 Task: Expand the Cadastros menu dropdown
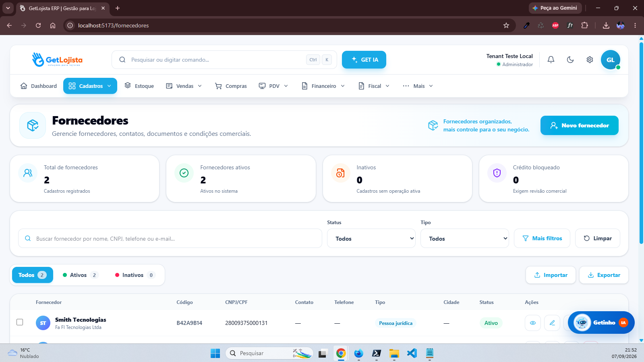pos(90,86)
